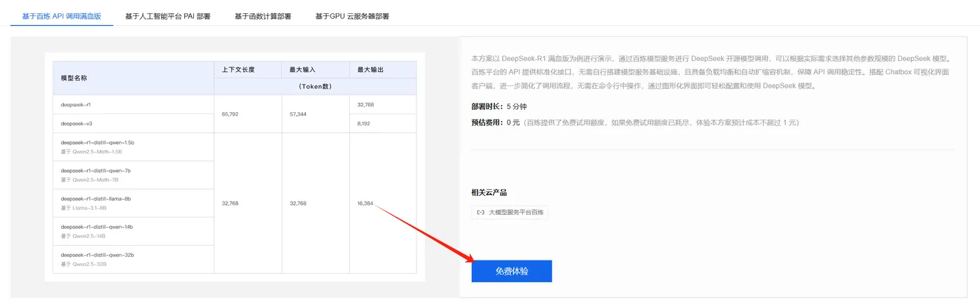Screen dimensions: 980x306
Task: Click the 基于 Llama-3.1-8B subtitle
Action: click(83, 208)
